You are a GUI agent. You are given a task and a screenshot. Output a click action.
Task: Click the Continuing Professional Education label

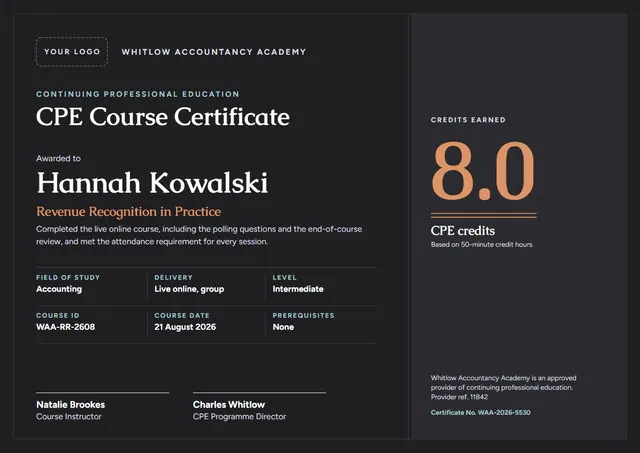tap(138, 94)
